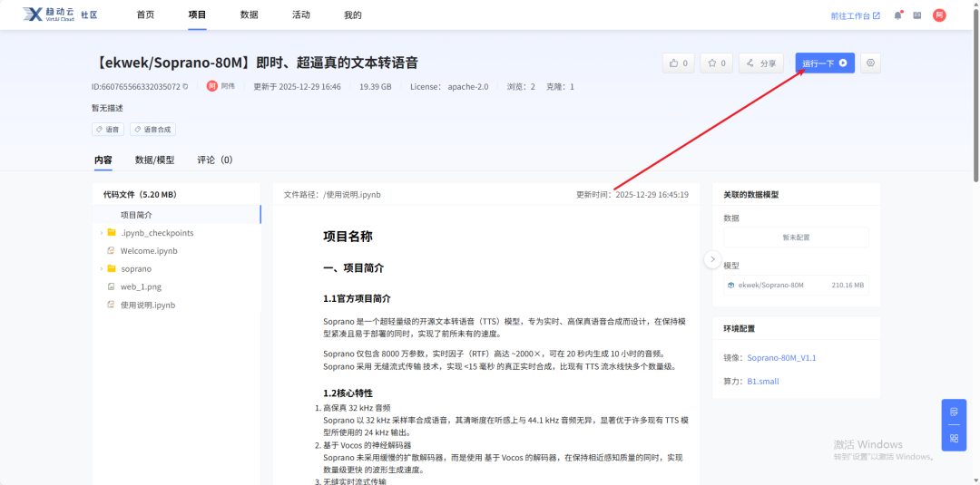Click the cube icon beside ekwek/Soprano-80M
Screen dimensions: 980x485
pos(730,286)
